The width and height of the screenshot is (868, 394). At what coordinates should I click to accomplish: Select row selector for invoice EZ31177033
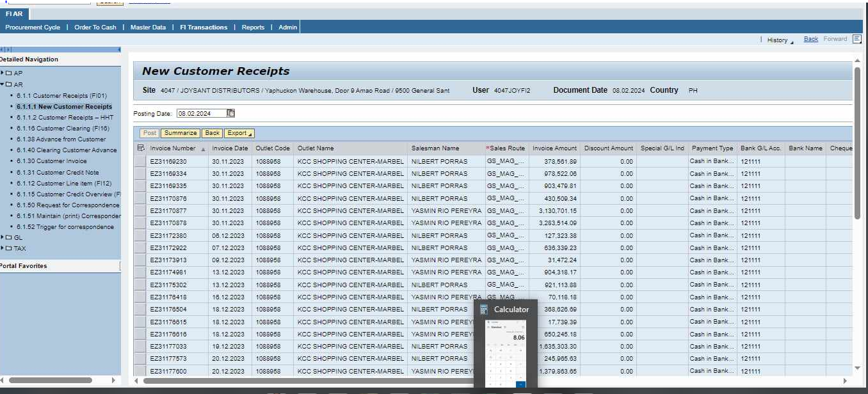click(140, 346)
